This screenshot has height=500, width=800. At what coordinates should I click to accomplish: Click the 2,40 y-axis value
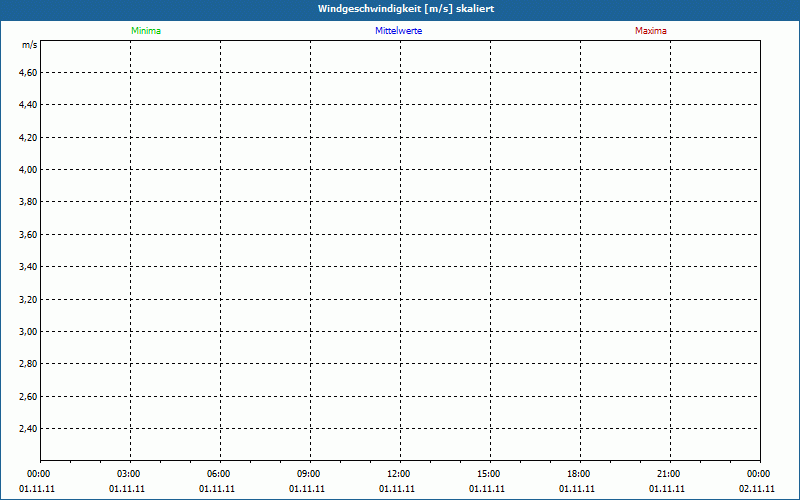coord(28,429)
